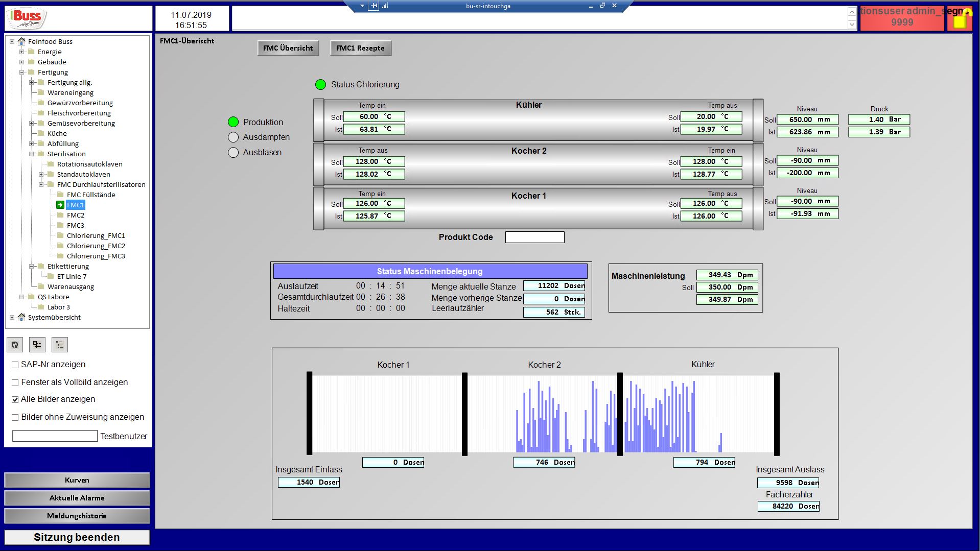Open the FMC Übersicht tab

point(288,48)
